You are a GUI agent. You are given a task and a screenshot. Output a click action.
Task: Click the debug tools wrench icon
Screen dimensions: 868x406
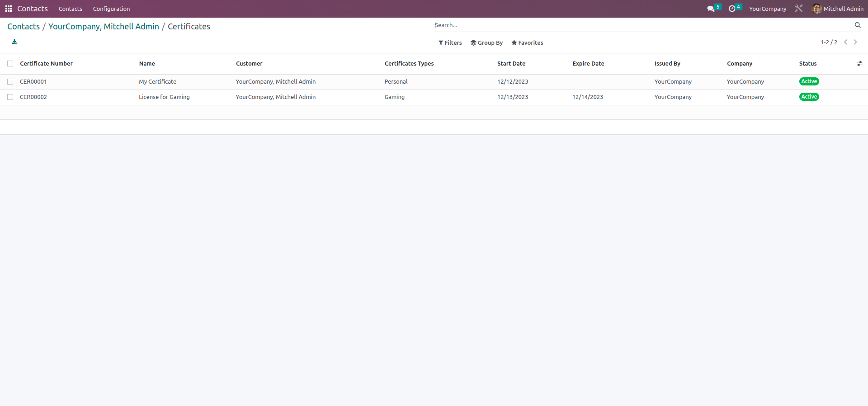tap(799, 9)
